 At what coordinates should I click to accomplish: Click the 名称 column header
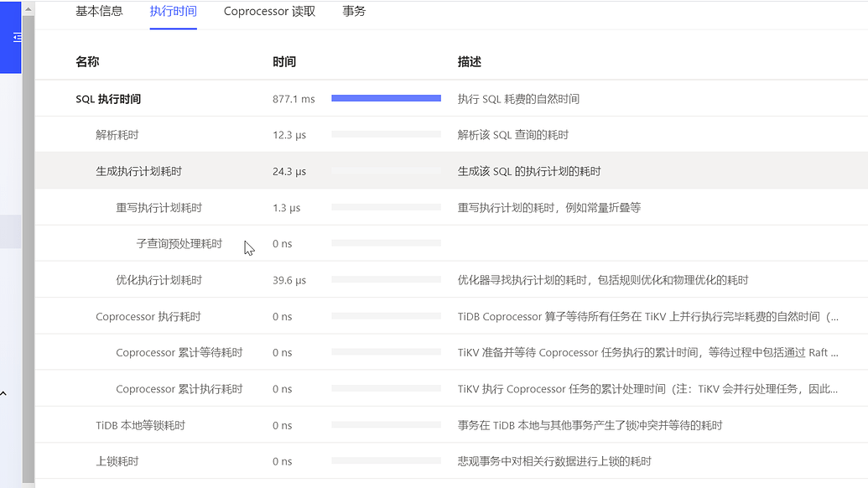87,62
